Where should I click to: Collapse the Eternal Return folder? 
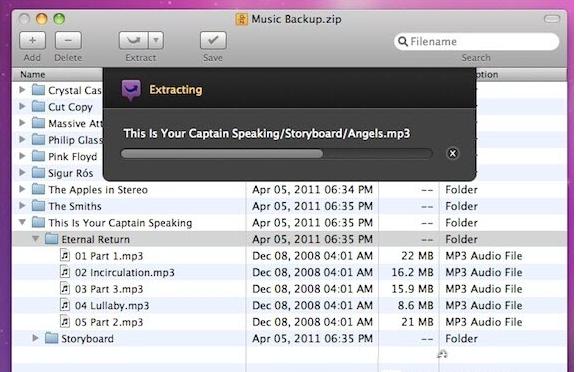click(x=35, y=239)
